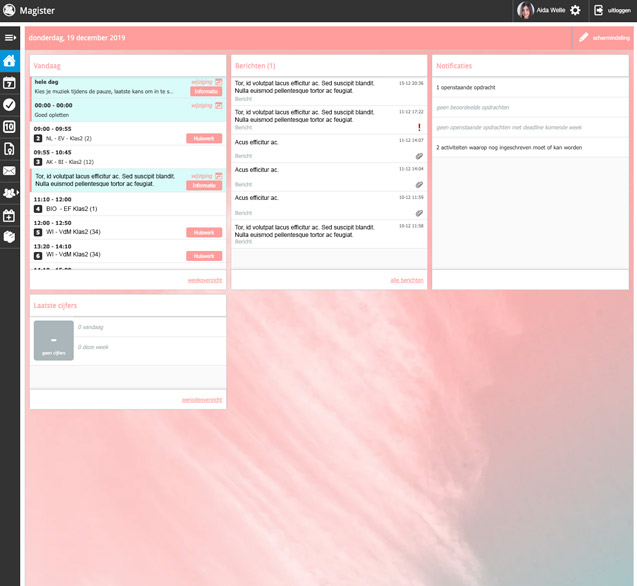The height and width of the screenshot is (586, 637).
Task: Click 'WI - VdM Klas2 (34)' at 12:00
Action: [x=73, y=232]
